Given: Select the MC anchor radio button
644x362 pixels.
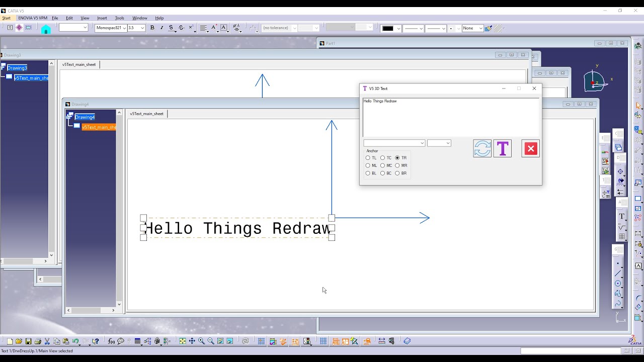Looking at the screenshot, I should [x=382, y=165].
